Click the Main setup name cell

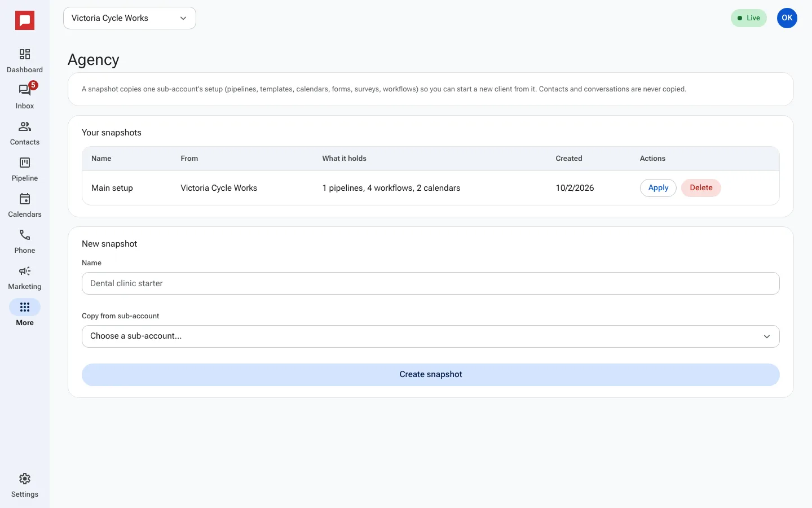point(112,188)
